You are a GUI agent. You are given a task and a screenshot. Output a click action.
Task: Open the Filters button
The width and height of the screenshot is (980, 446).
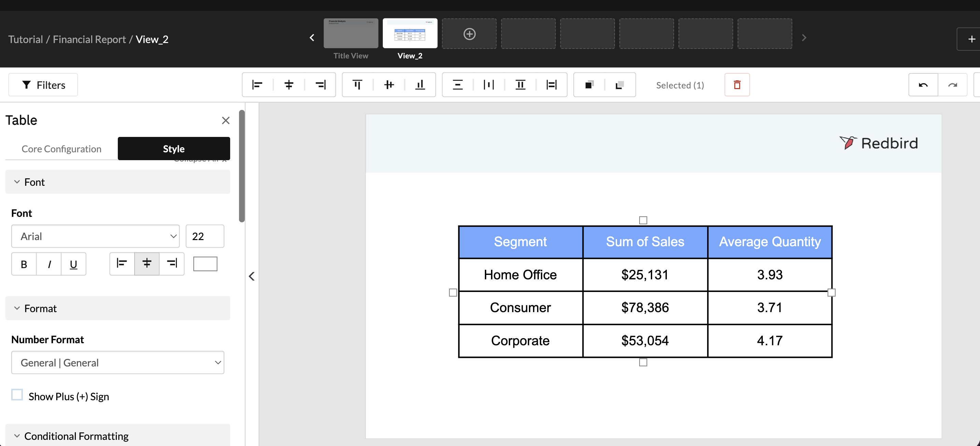click(43, 84)
